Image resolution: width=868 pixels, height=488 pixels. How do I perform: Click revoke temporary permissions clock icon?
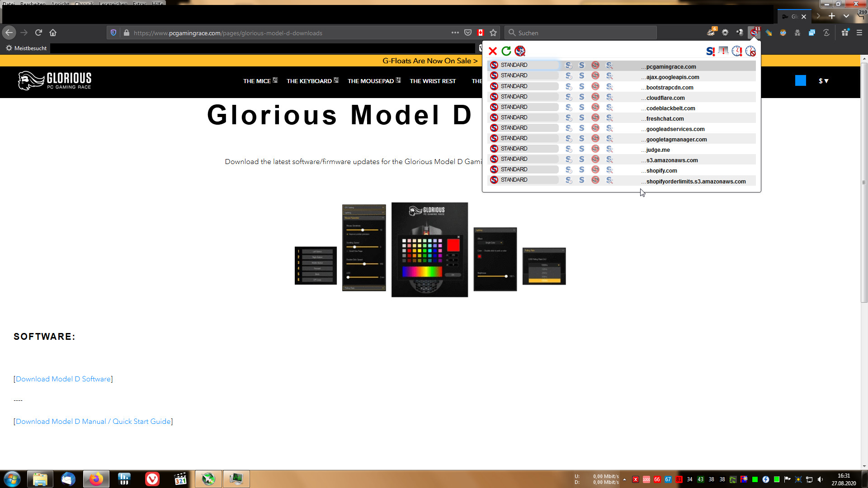pos(750,51)
